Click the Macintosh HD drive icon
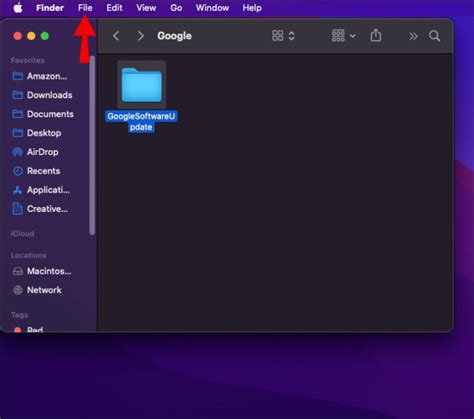Screen dimensions: 474x419 click(18, 271)
